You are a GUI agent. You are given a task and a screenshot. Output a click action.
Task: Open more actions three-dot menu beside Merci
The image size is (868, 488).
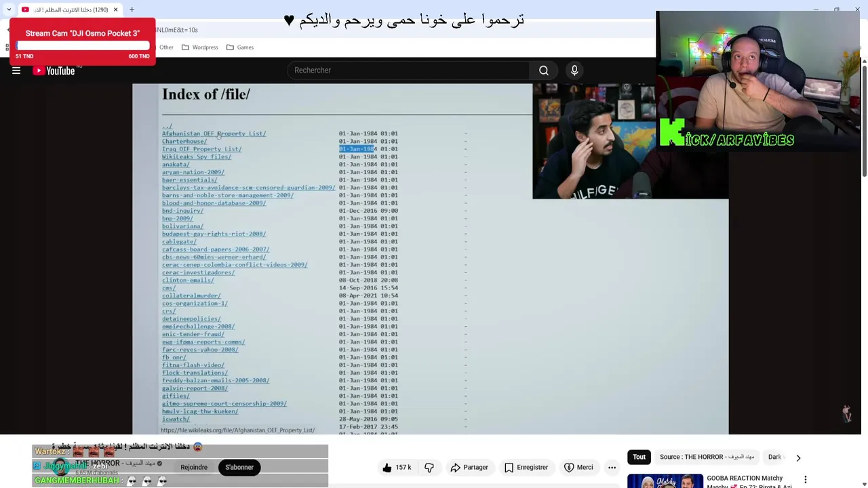coord(612,467)
